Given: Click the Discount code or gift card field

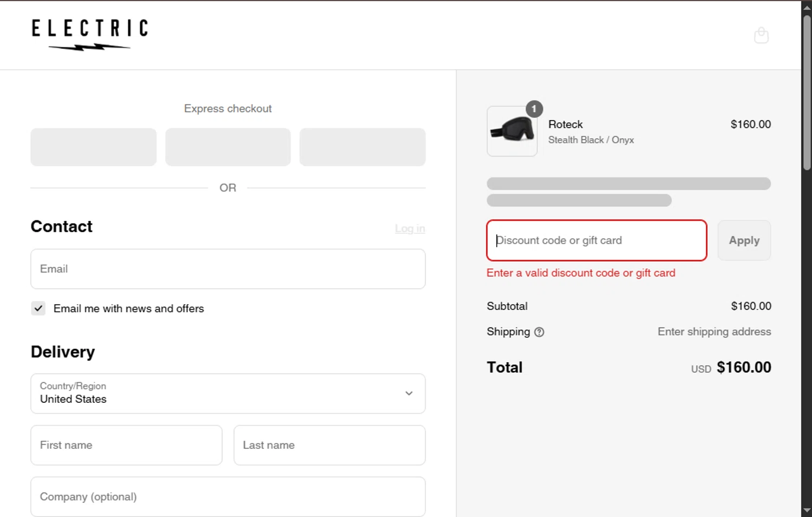Looking at the screenshot, I should pos(597,240).
